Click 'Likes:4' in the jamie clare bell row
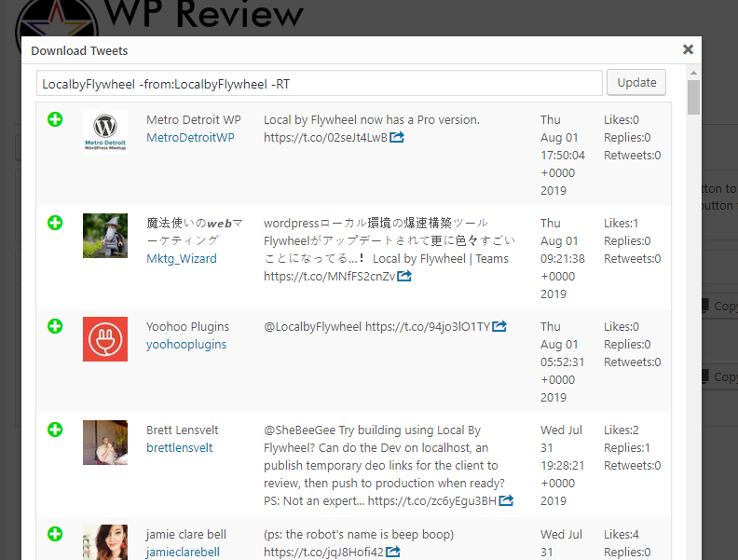The width and height of the screenshot is (738, 560). click(622, 535)
